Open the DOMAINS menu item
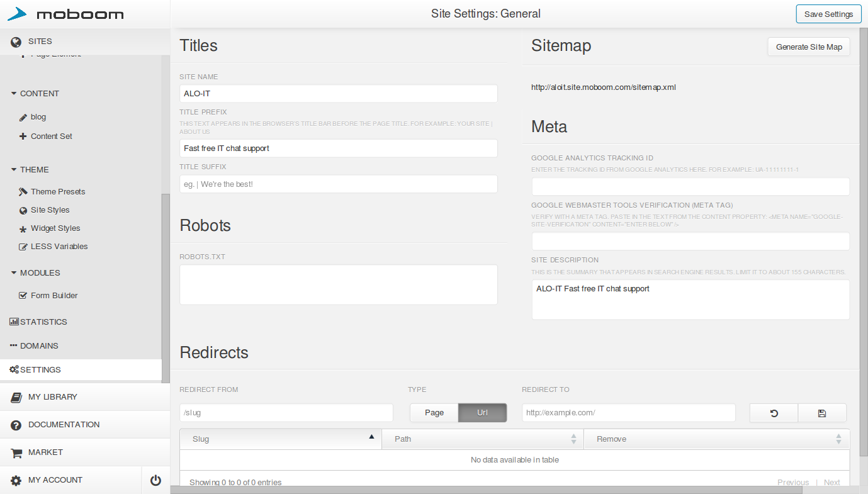The image size is (868, 494). pyautogui.click(x=38, y=346)
